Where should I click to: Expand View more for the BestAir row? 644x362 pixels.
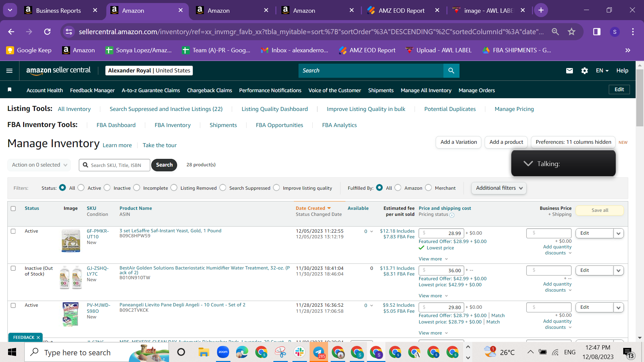point(433,296)
